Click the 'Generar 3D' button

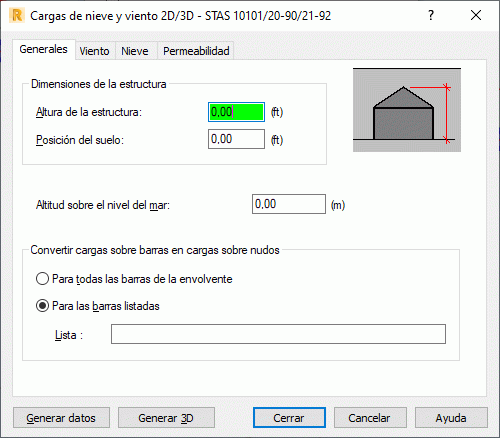point(166,418)
